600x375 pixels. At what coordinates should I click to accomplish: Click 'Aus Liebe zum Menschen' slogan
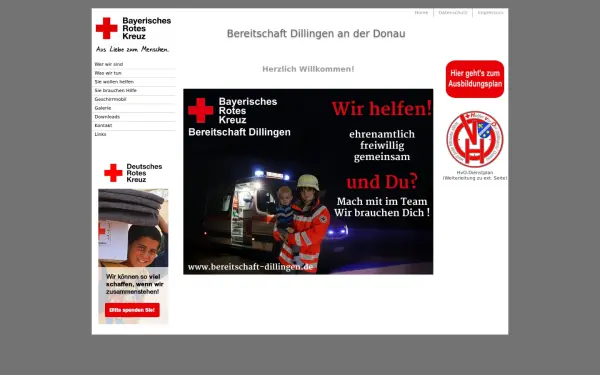point(132,49)
